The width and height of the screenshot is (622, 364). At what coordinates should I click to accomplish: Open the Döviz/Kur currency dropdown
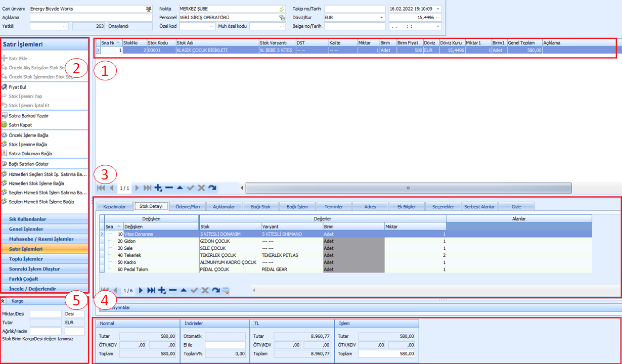coord(381,18)
